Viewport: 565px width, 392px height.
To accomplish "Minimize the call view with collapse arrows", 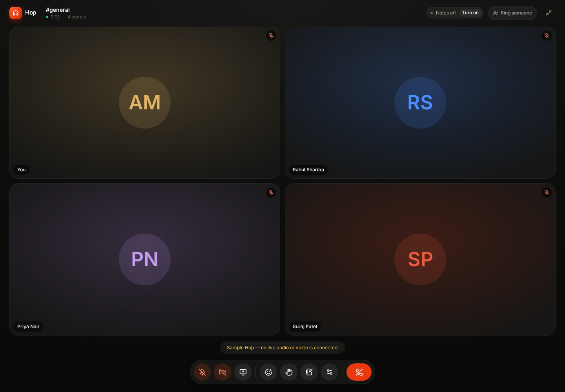I will [x=549, y=13].
